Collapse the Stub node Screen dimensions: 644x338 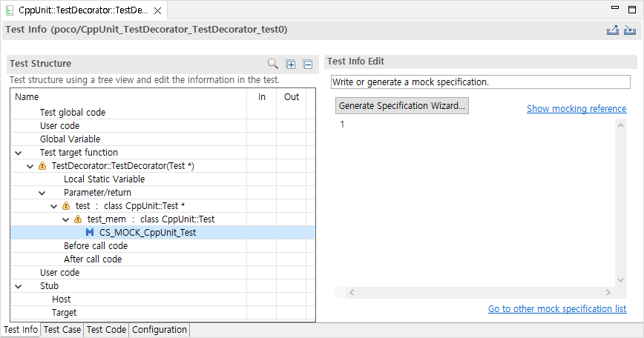coord(19,286)
